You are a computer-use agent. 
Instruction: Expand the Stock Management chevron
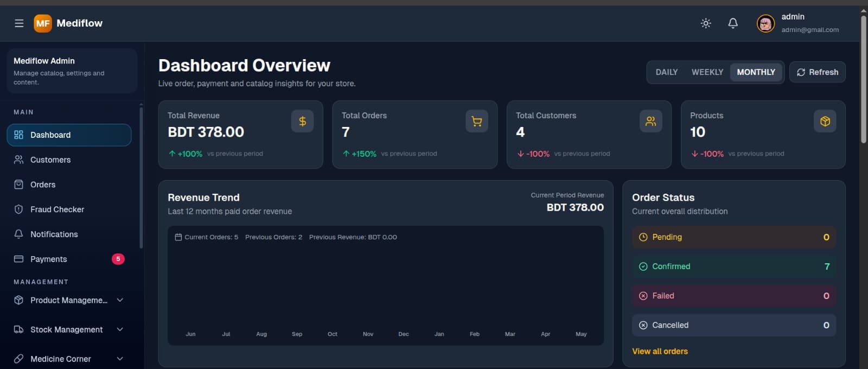(120, 329)
